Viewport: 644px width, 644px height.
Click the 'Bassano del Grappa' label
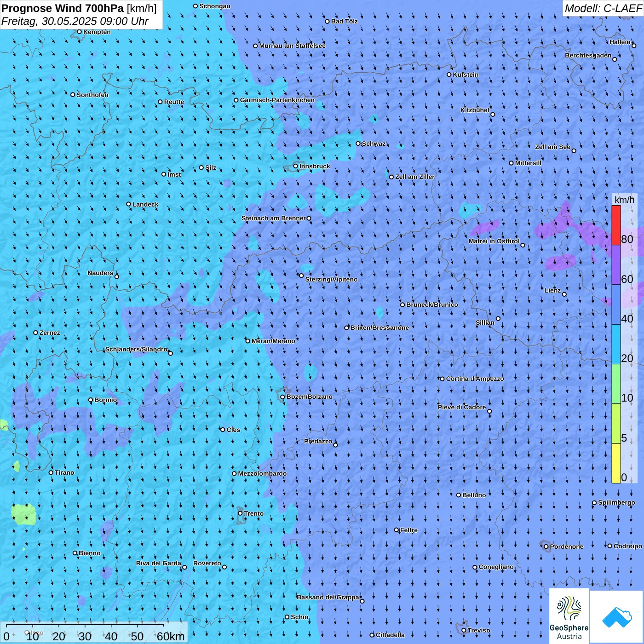tap(328, 597)
